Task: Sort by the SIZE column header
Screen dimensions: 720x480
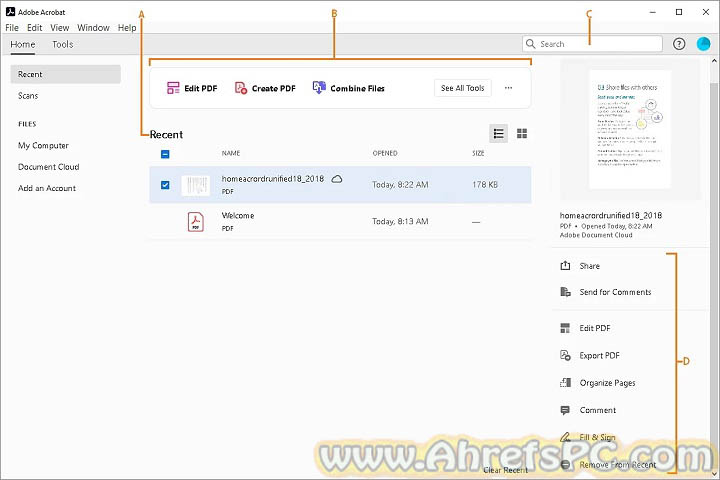Action: coord(478,153)
